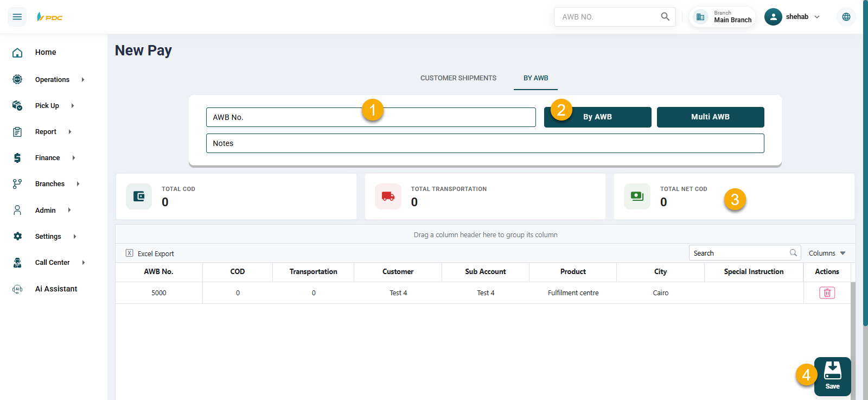This screenshot has height=400, width=868.
Task: Expand the Finance sidebar menu
Action: (48, 158)
